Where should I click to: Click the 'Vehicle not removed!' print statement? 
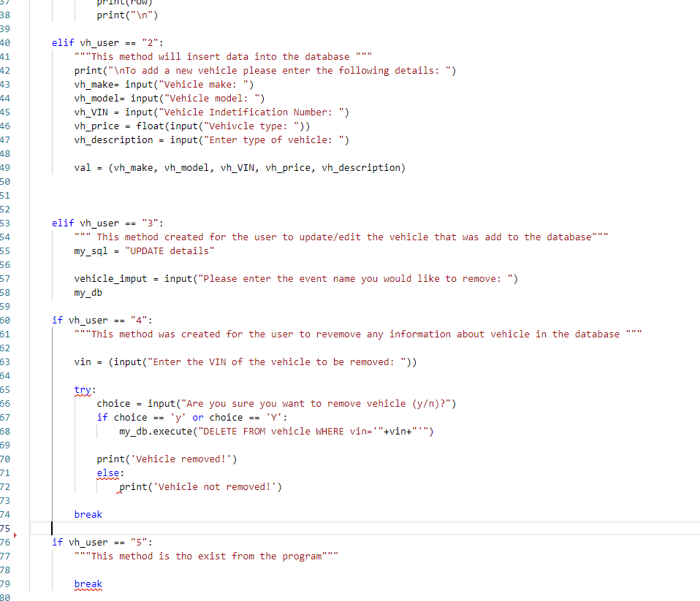[201, 487]
